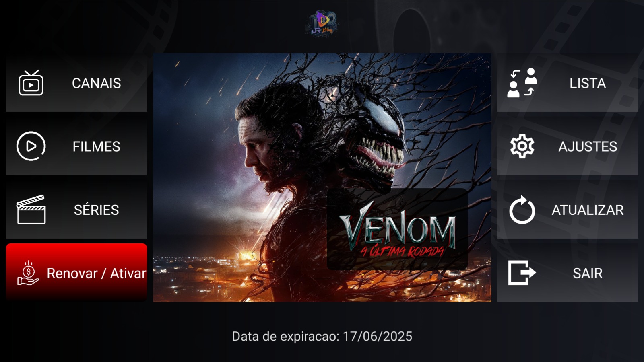This screenshot has width=644, height=362.
Task: Click the user switch icon for LISTA
Action: coord(522,83)
